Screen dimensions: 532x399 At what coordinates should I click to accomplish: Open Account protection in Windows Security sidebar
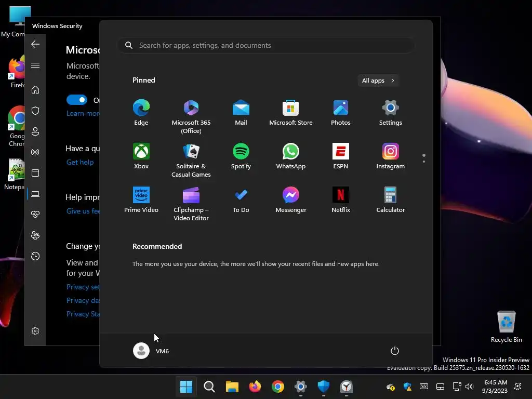(x=35, y=131)
